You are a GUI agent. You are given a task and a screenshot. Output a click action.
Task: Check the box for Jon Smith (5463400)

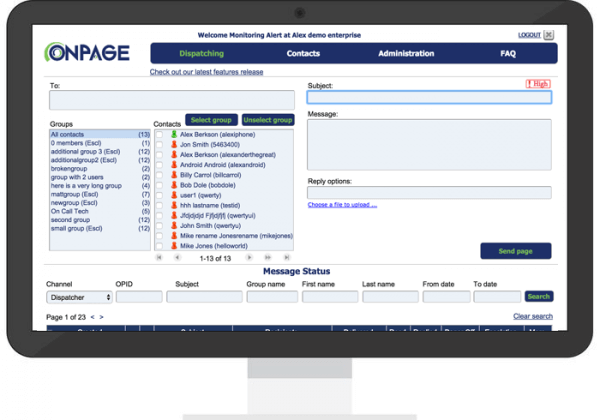point(159,145)
